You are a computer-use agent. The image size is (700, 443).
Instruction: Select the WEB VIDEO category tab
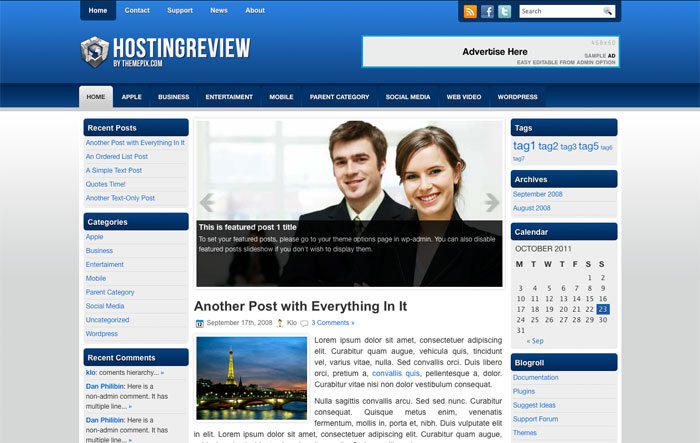point(464,97)
